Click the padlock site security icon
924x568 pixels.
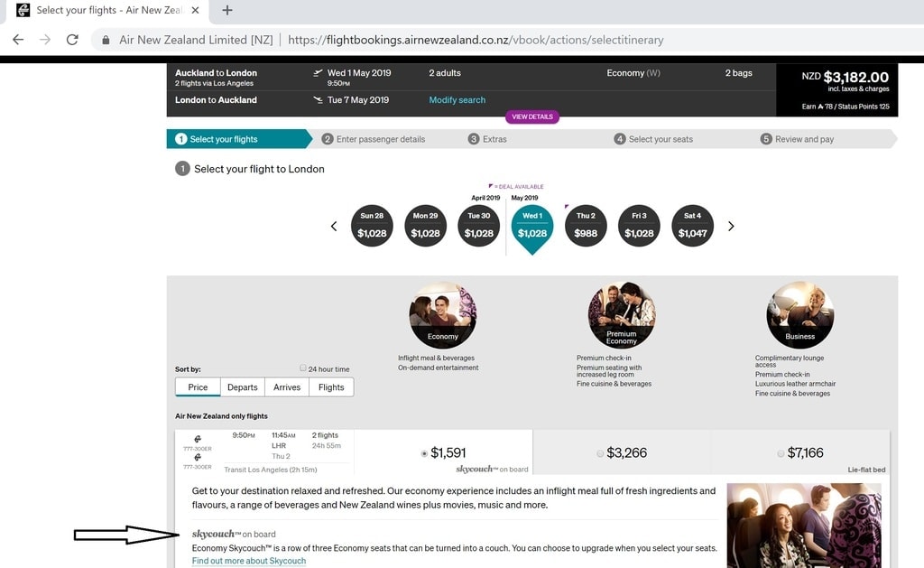tap(106, 40)
